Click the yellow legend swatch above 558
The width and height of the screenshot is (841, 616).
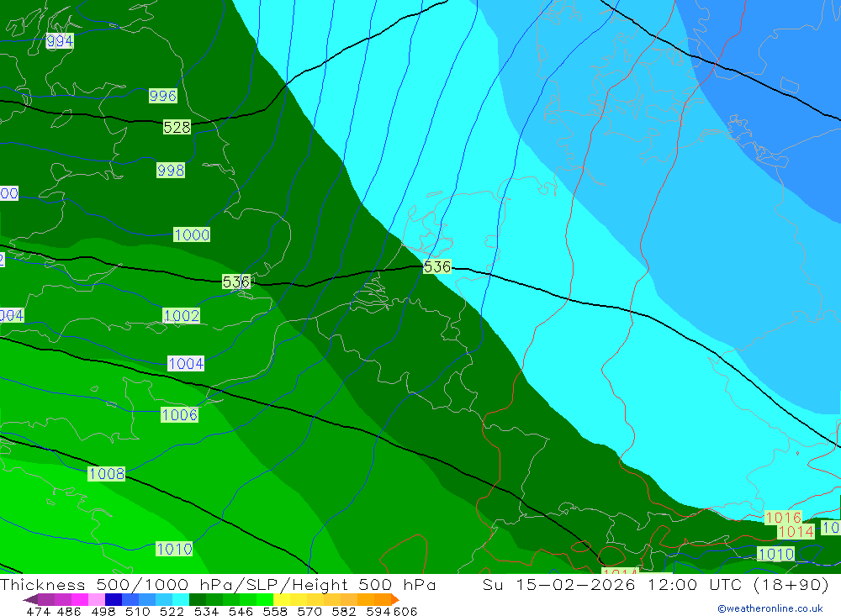click(x=282, y=599)
